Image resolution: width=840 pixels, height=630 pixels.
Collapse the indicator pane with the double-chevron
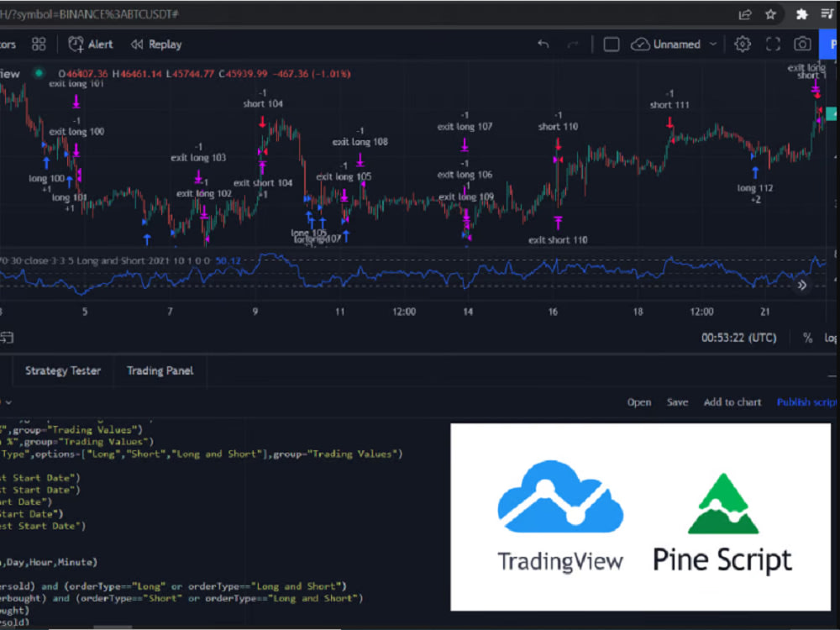point(803,286)
